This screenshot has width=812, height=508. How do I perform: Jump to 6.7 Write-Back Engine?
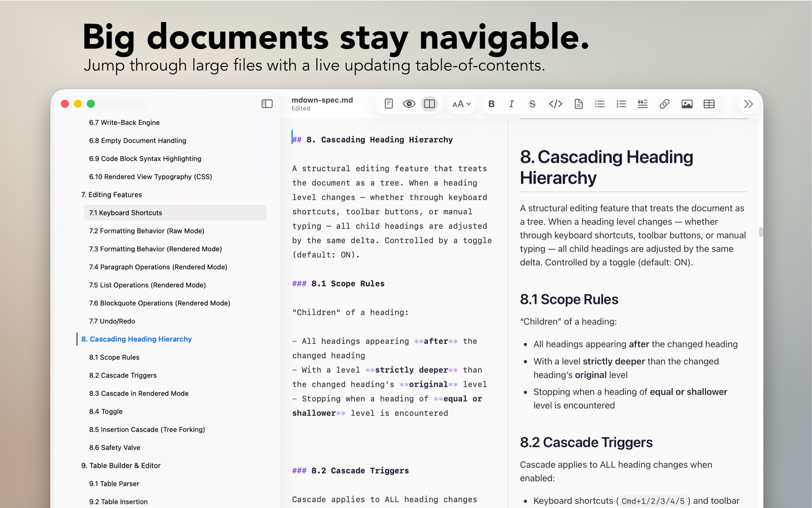tap(124, 122)
